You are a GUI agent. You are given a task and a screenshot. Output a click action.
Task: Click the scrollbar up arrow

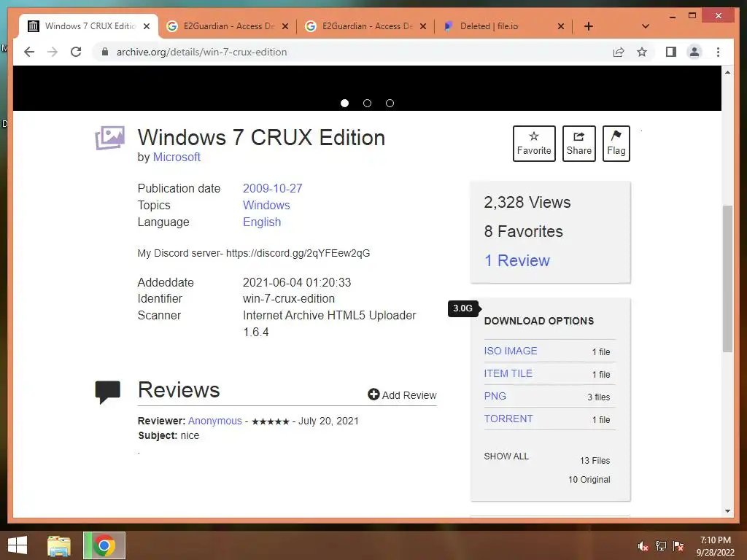pyautogui.click(x=727, y=72)
